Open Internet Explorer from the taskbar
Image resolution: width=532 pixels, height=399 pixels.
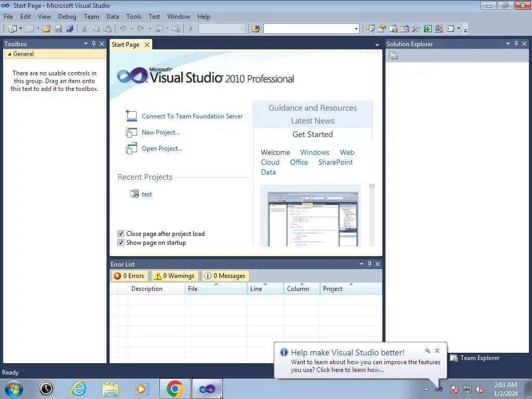click(79, 389)
